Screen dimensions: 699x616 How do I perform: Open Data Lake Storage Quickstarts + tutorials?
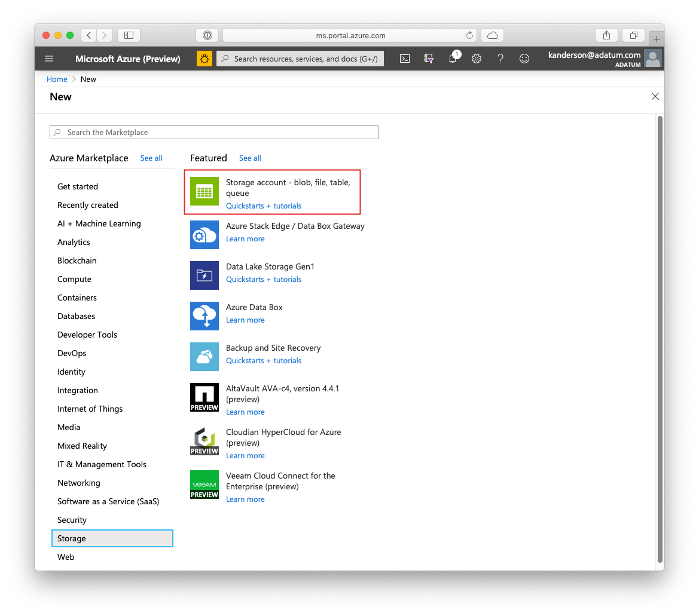(264, 279)
